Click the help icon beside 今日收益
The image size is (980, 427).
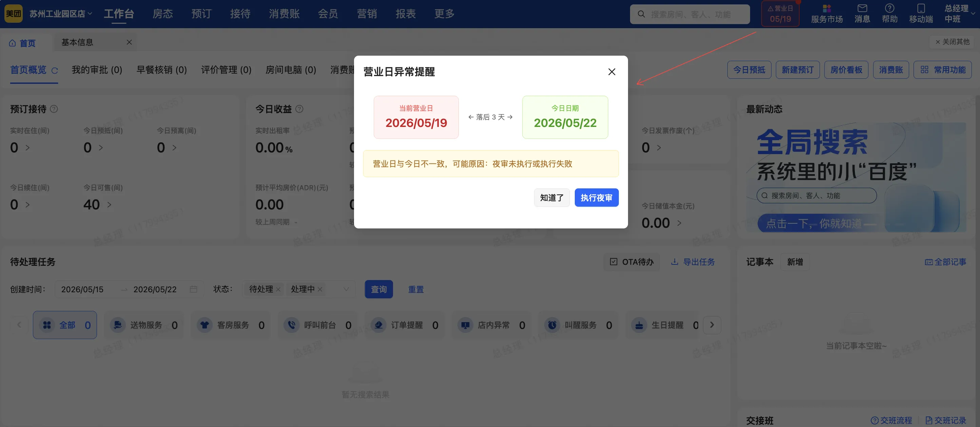299,109
